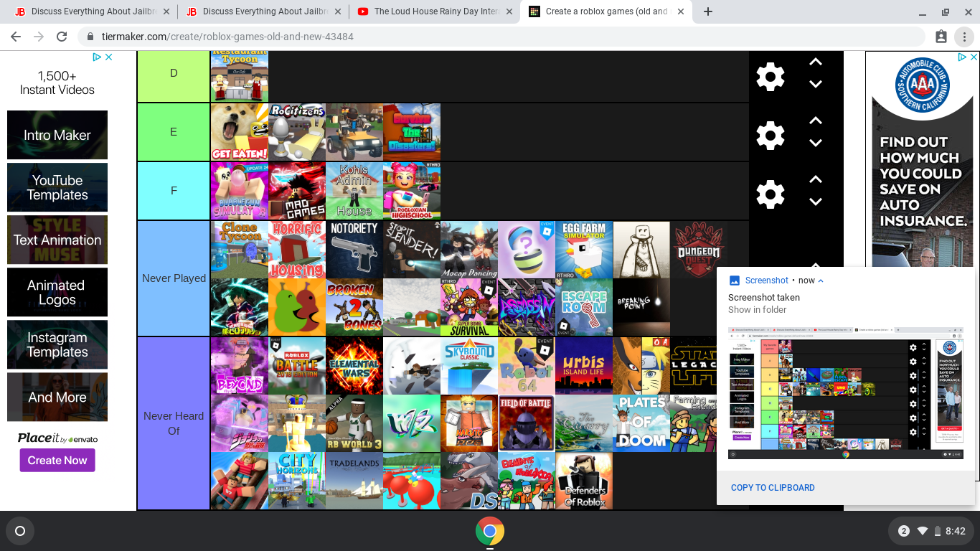The width and height of the screenshot is (980, 551).
Task: Move tier F row up
Action: click(816, 180)
